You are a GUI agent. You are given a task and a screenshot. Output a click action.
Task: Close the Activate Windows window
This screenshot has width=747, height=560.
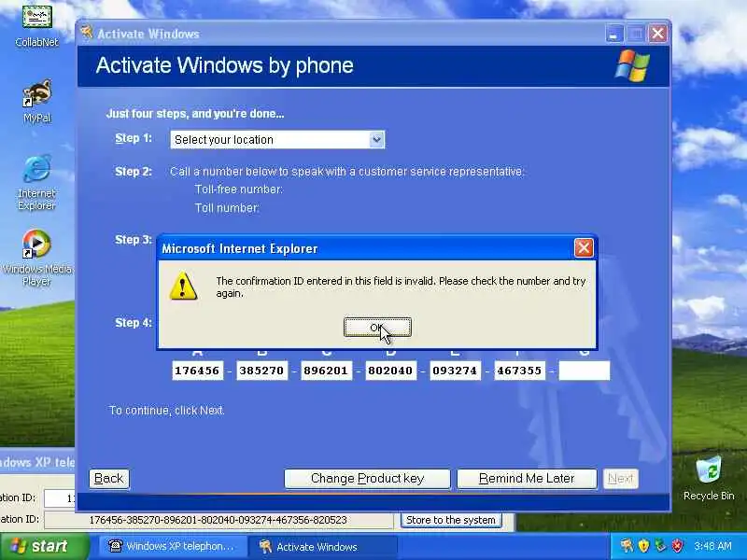658,34
